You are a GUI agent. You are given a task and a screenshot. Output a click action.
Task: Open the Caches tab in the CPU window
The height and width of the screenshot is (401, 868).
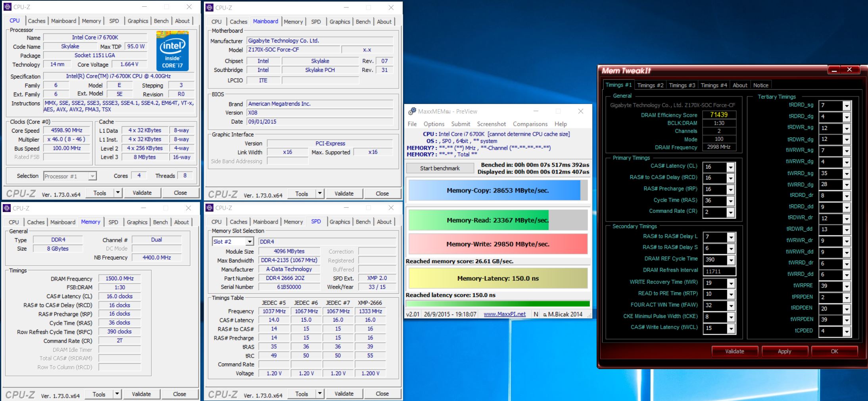click(x=36, y=21)
